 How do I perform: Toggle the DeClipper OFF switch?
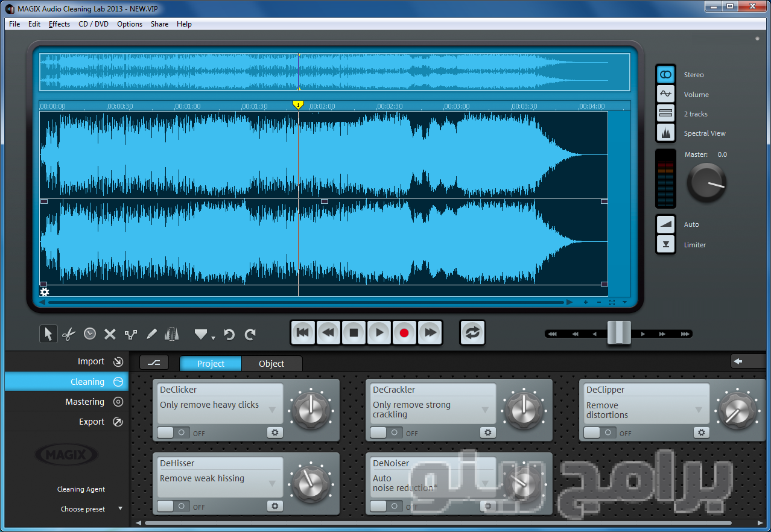click(x=600, y=432)
